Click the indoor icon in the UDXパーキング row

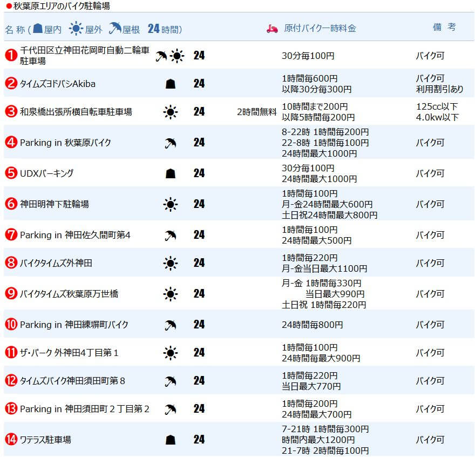click(x=171, y=173)
